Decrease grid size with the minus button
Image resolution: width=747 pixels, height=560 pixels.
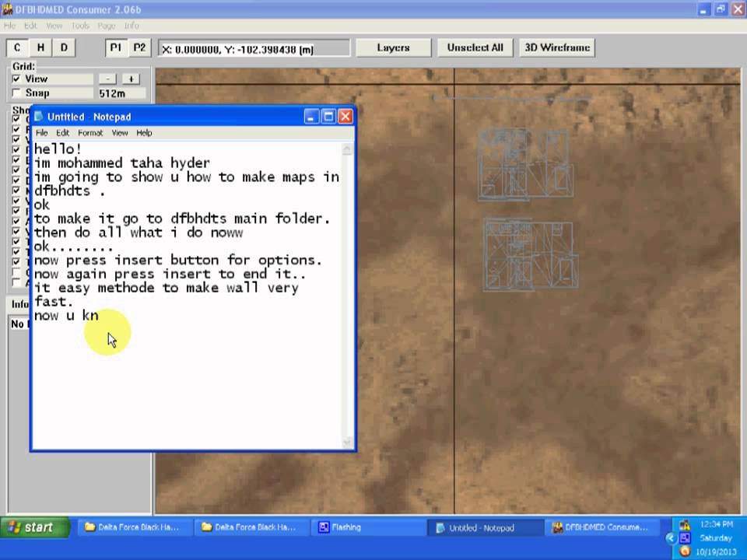coord(107,79)
